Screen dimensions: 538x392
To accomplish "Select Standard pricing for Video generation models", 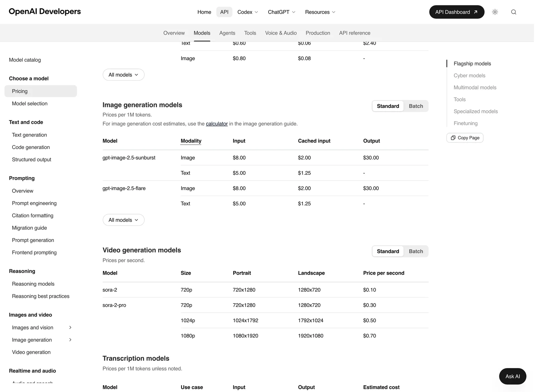I will click(388, 251).
